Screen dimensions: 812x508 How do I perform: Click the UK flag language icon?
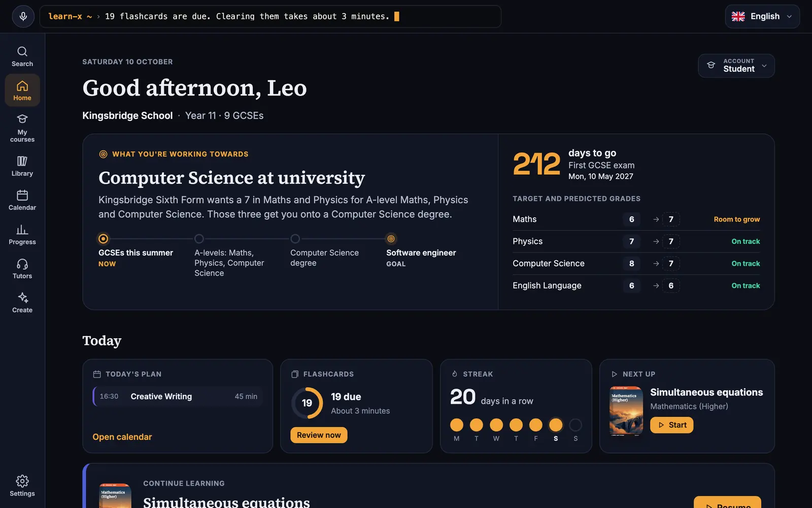(738, 16)
